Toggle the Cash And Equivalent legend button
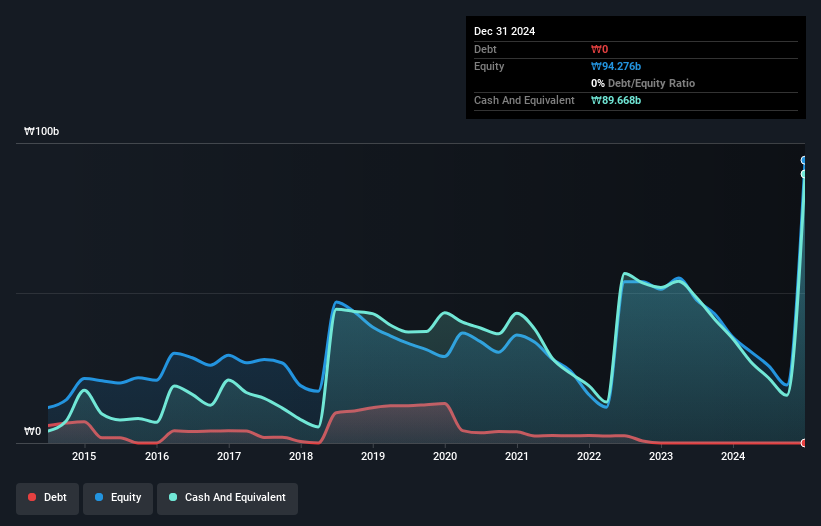Viewport: 821px width, 526px height. coord(227,498)
